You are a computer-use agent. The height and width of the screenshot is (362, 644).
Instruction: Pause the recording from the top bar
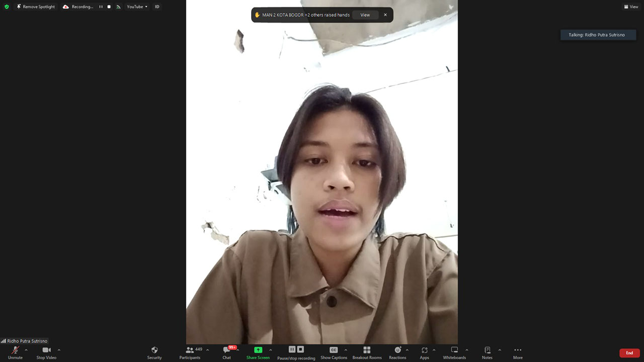(101, 7)
